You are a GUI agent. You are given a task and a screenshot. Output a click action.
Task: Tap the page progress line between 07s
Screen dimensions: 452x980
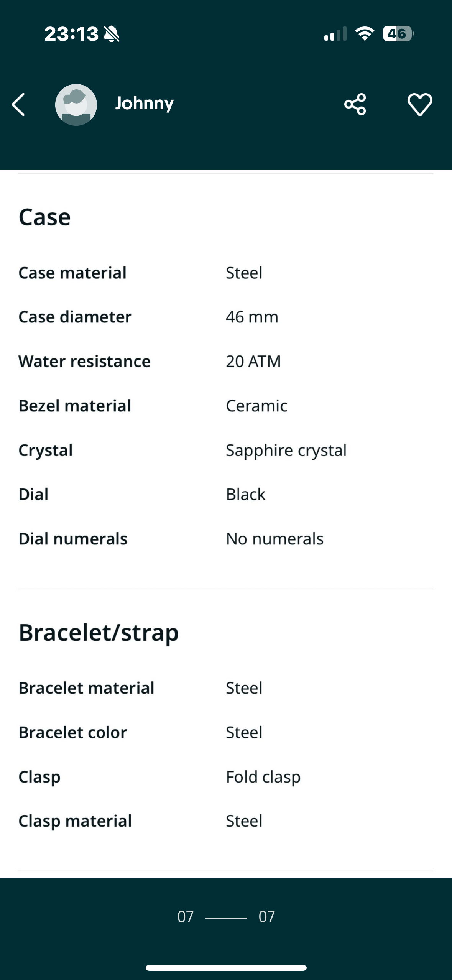click(x=226, y=918)
